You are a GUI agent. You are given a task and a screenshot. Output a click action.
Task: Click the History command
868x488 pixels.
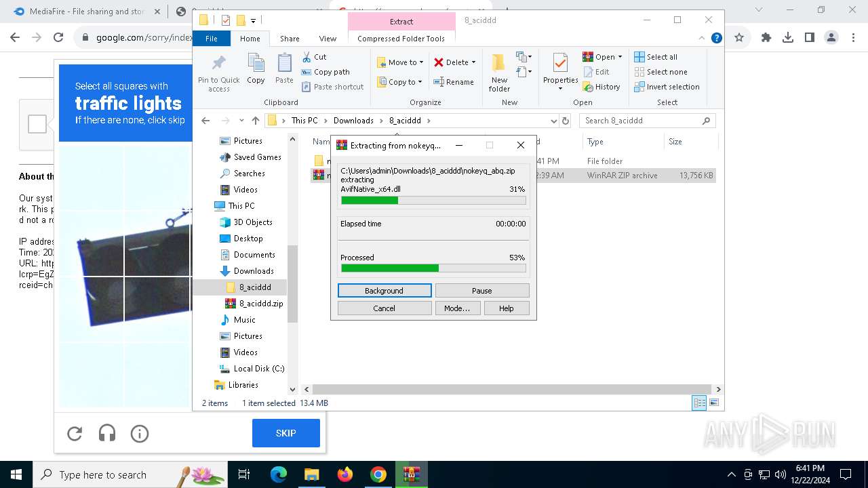(601, 87)
